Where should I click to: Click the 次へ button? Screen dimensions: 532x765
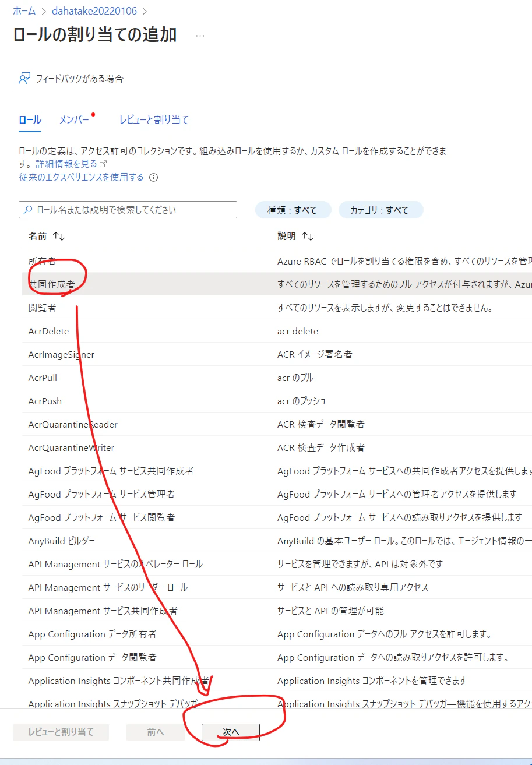231,732
